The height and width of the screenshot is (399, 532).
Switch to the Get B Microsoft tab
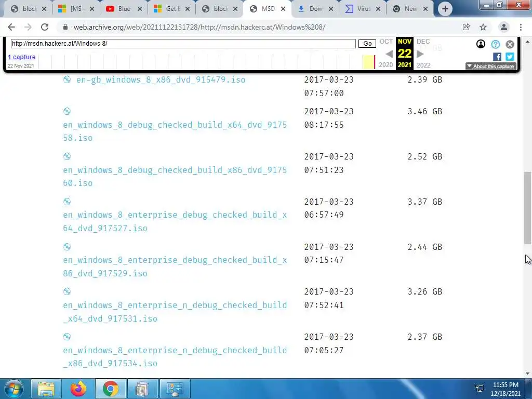tap(172, 9)
